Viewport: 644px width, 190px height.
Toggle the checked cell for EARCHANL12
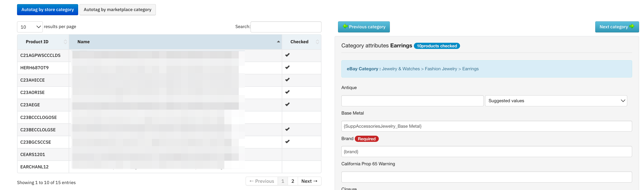tap(301, 167)
